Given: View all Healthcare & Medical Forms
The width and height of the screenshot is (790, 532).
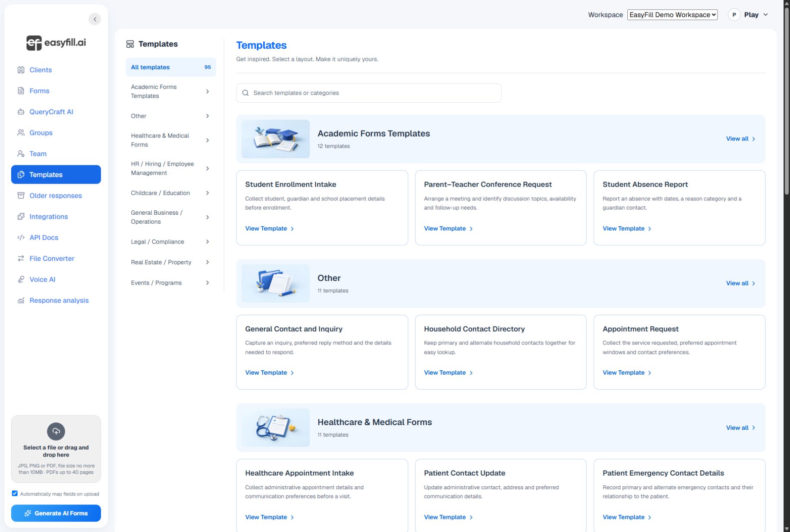Looking at the screenshot, I should (x=740, y=428).
